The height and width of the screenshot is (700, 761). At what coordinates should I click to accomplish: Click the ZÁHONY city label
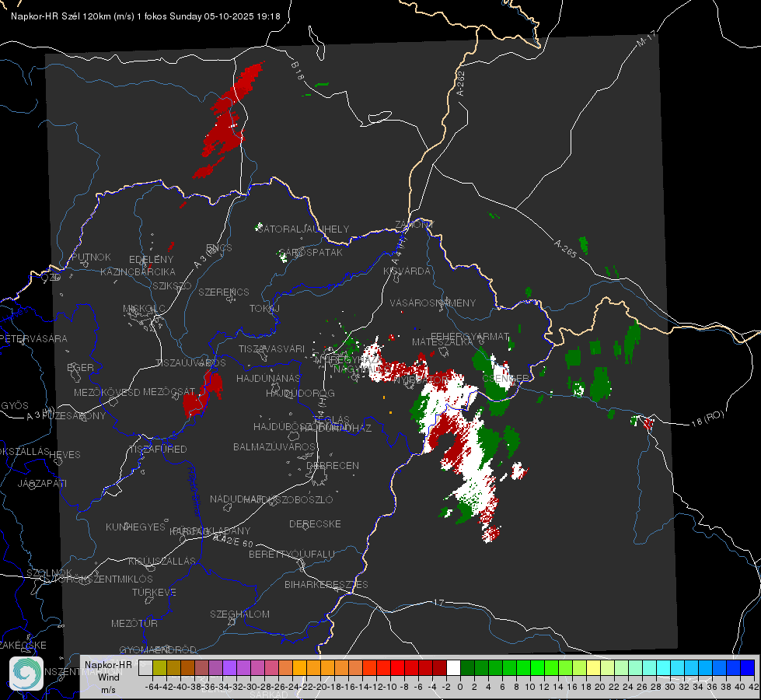[x=414, y=225]
